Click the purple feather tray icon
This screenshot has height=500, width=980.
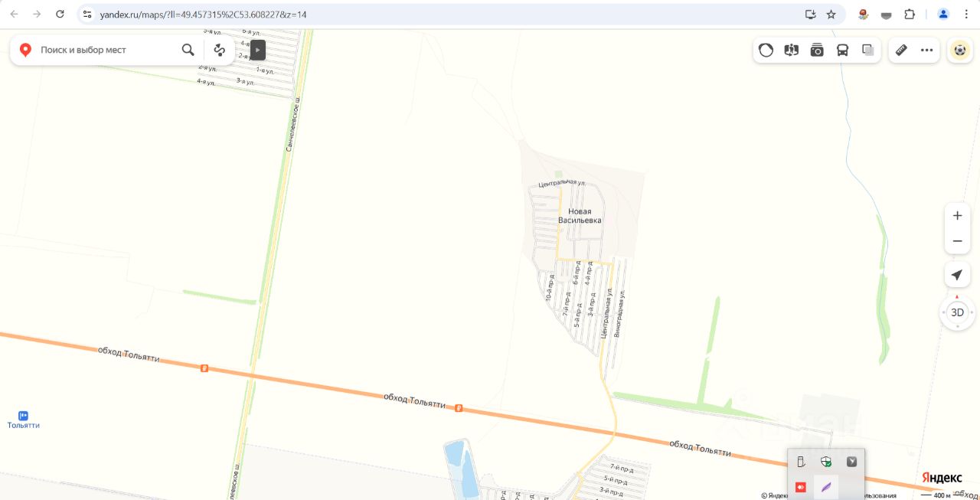(826, 487)
